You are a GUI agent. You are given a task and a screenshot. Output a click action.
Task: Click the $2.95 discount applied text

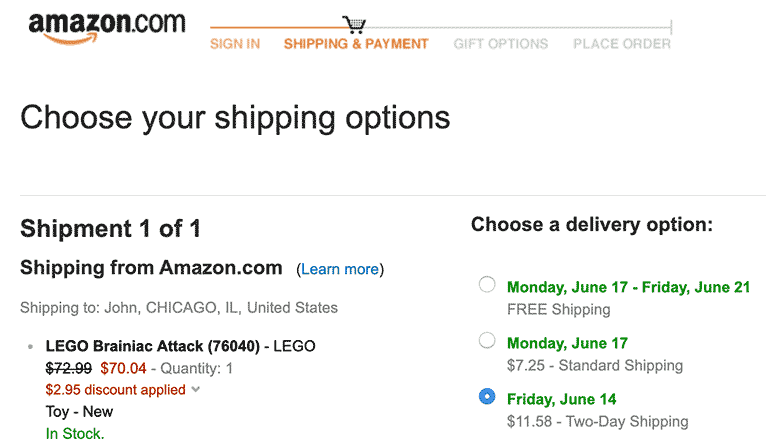pyautogui.click(x=115, y=390)
